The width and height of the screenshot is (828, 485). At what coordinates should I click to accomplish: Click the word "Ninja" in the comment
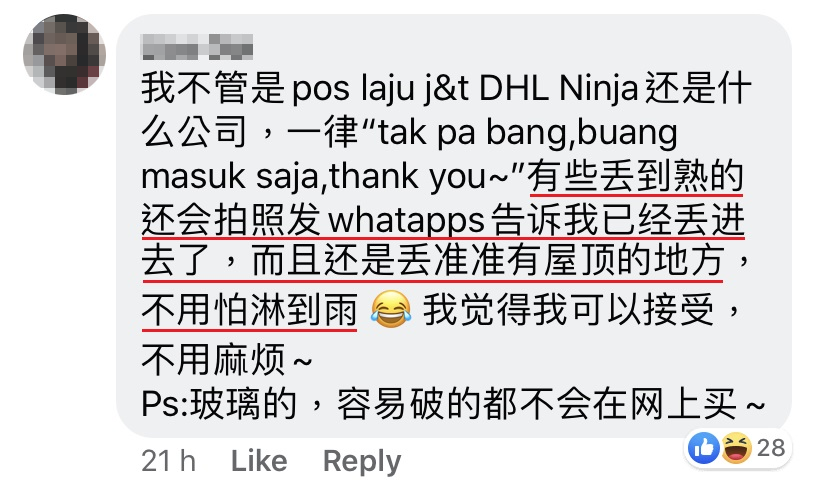(598, 88)
